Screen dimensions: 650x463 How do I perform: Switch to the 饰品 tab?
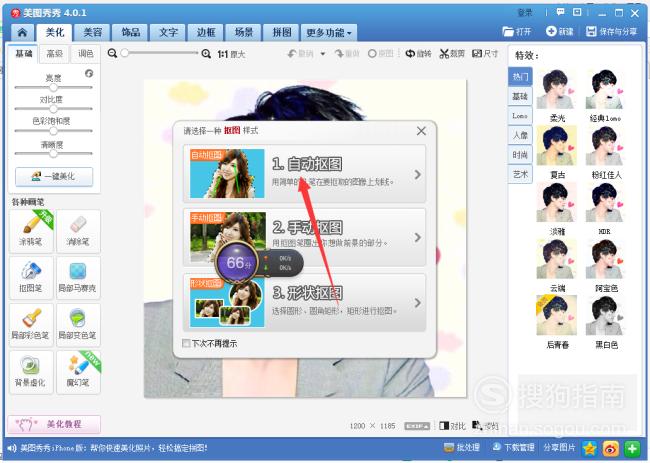131,32
